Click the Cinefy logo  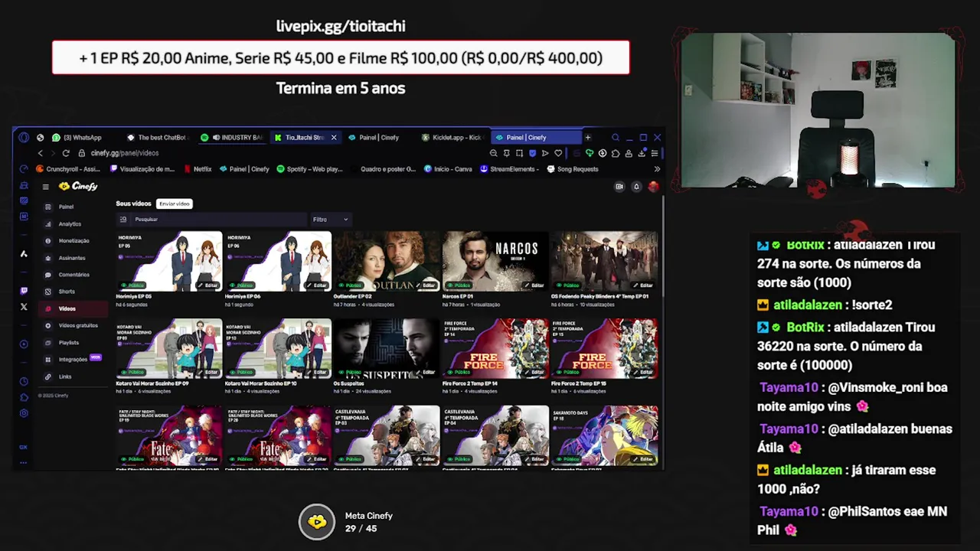tap(78, 187)
